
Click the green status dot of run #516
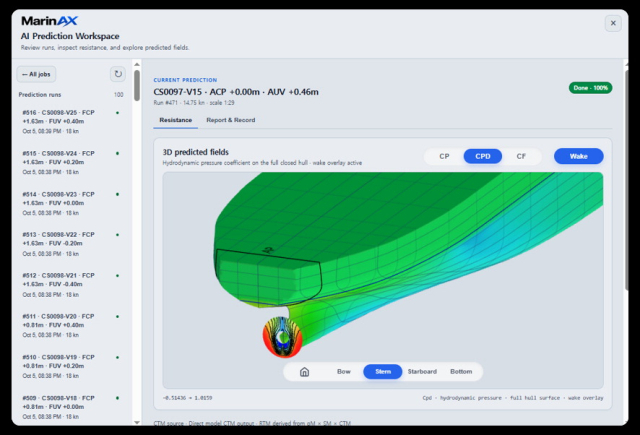118,113
